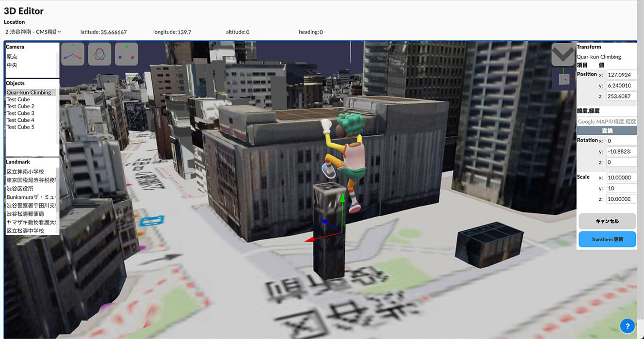Click the latitude value 35.666667
The width and height of the screenshot is (644, 339).
click(x=113, y=32)
